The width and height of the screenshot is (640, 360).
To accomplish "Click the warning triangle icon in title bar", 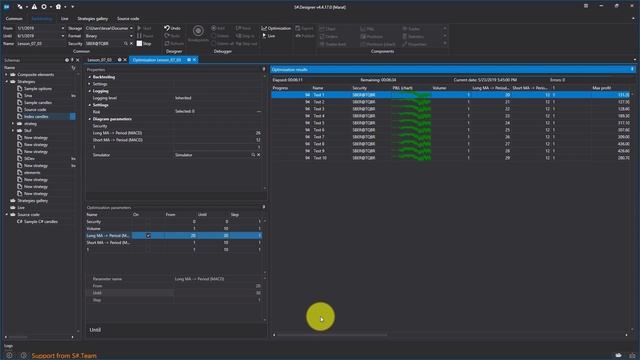I will pyautogui.click(x=34, y=7).
